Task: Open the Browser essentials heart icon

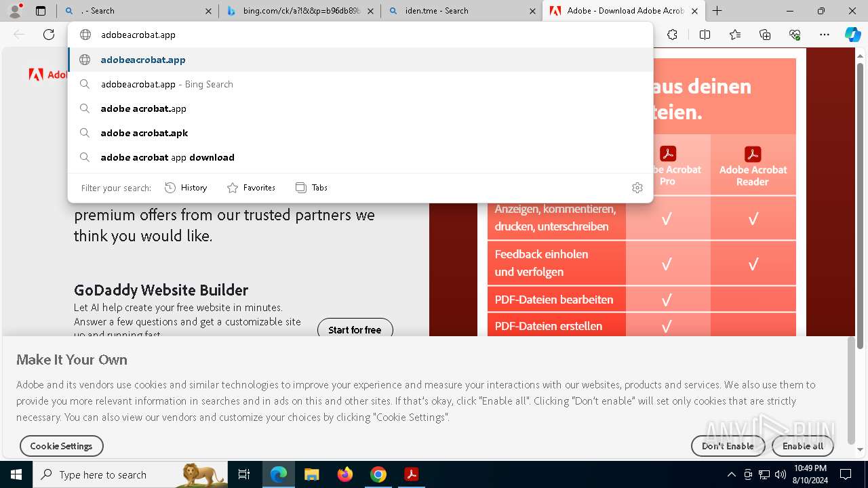Action: pos(795,35)
